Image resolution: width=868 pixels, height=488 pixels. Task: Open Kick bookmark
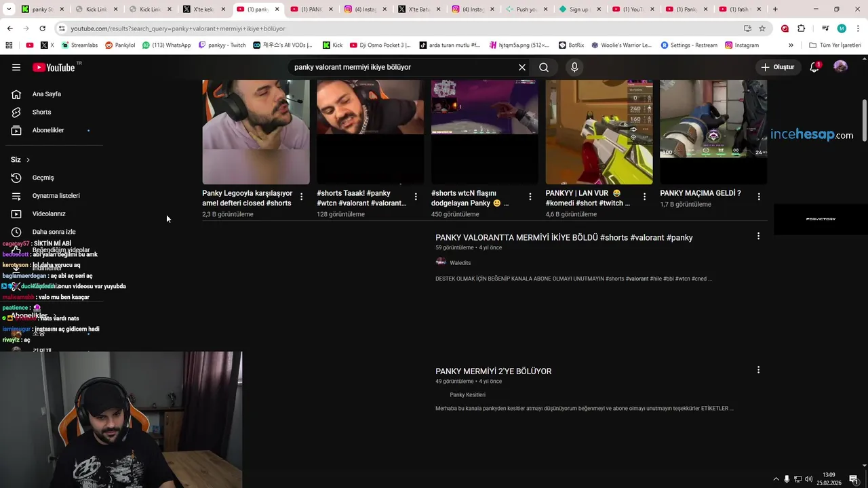332,45
